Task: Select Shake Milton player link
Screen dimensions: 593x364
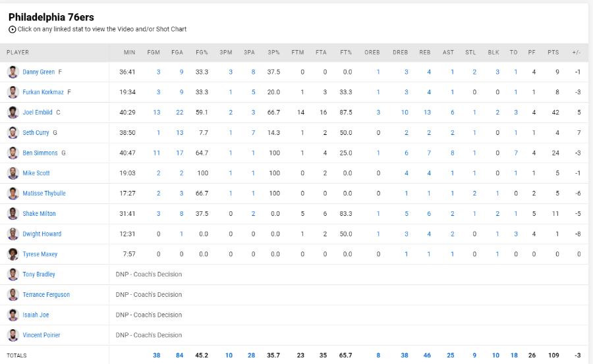Action: pos(39,213)
